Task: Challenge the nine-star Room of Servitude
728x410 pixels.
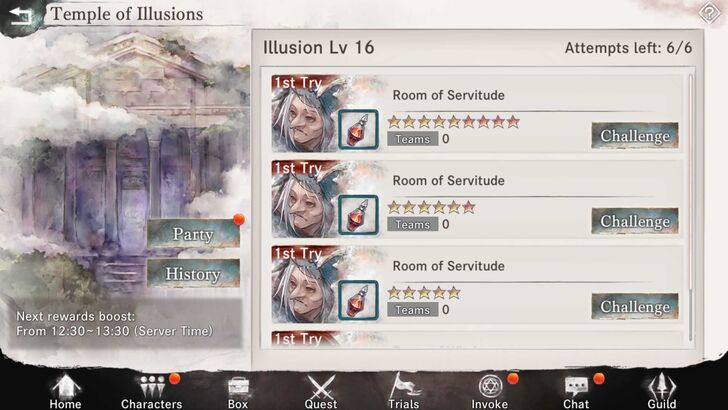Action: click(635, 136)
